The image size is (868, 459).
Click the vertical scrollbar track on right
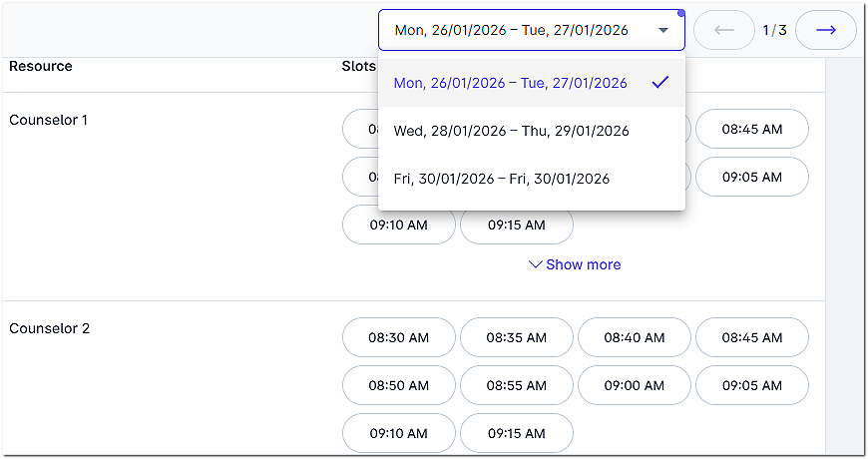point(845,249)
